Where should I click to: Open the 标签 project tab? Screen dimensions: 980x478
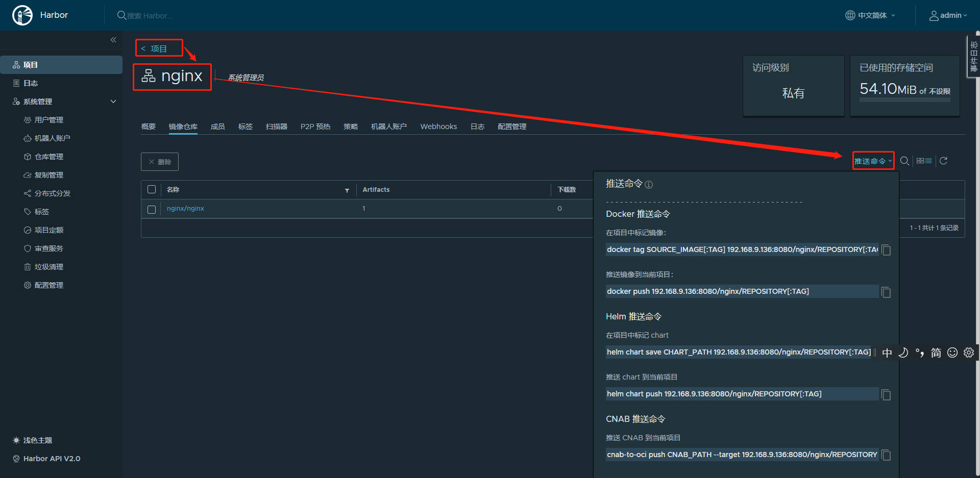246,127
